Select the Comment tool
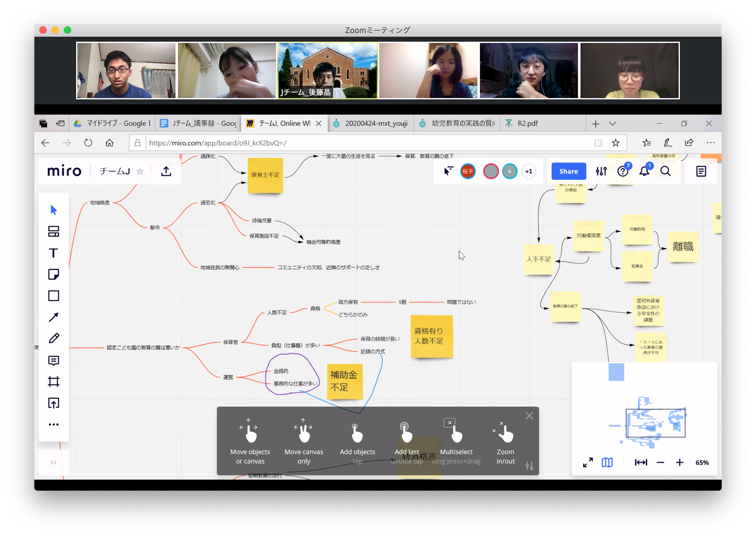756x536 pixels. 53,360
